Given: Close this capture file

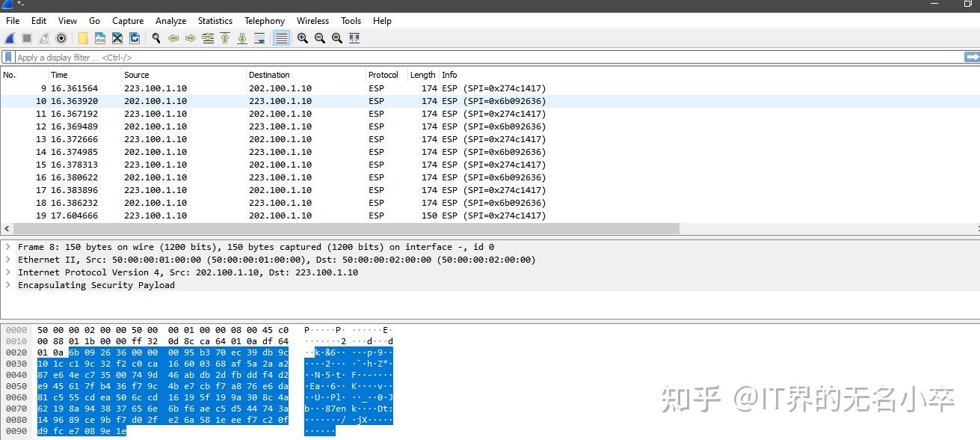Looking at the screenshot, I should (117, 38).
